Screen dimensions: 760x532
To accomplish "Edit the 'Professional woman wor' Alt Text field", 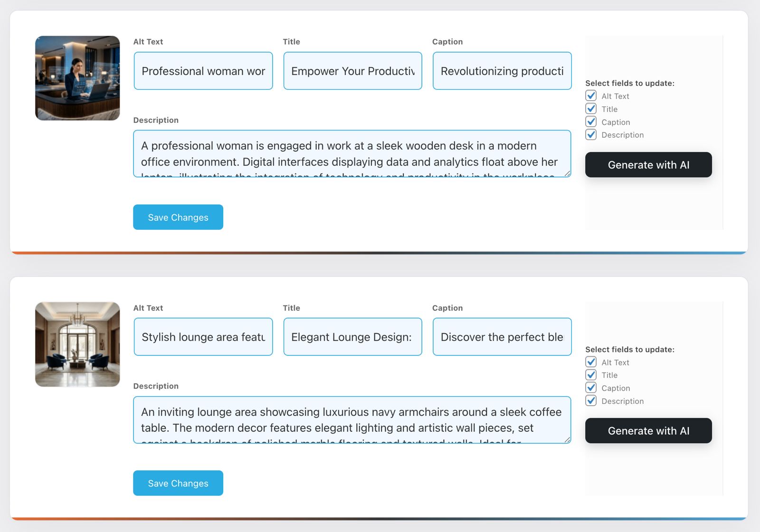I will click(x=203, y=71).
